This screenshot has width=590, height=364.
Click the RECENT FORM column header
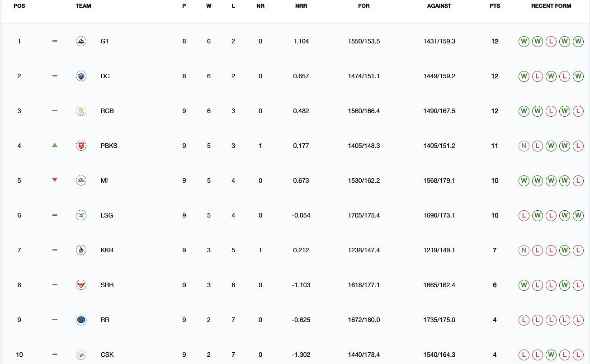(551, 6)
